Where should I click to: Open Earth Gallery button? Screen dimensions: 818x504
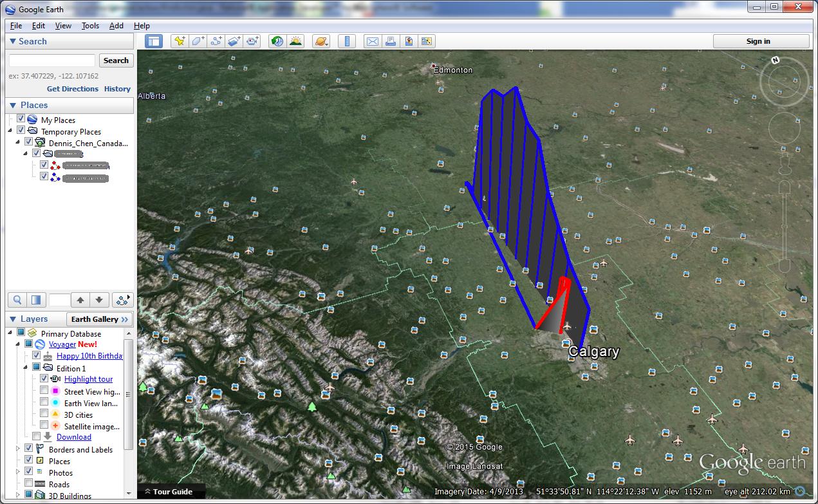point(99,319)
